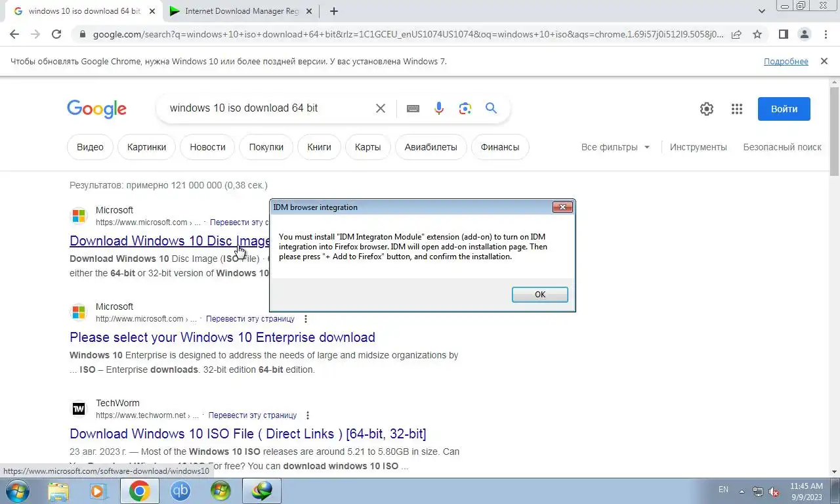
Task: Open qBittorrent from the taskbar
Action: click(x=180, y=491)
